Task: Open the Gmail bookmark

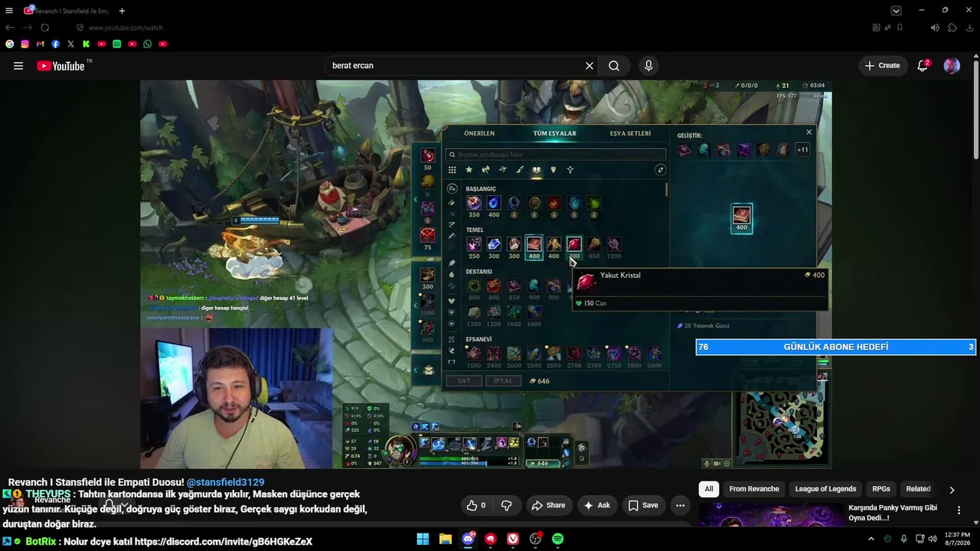Action: pyautogui.click(x=40, y=44)
